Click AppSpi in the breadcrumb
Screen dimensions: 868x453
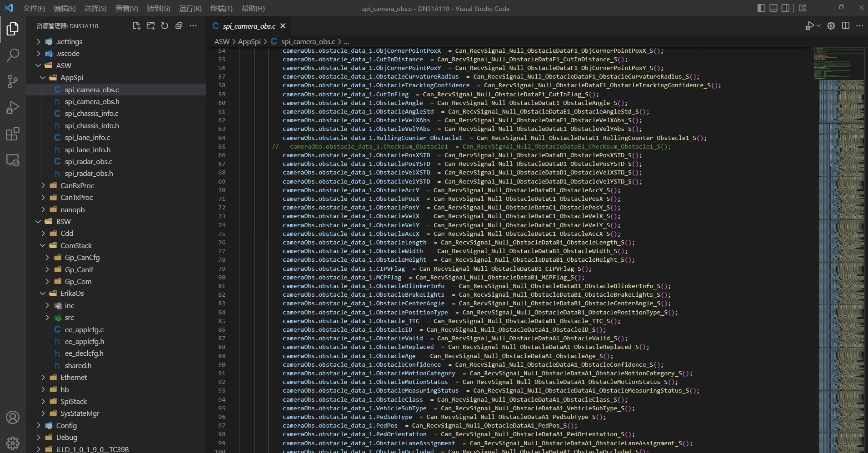pyautogui.click(x=249, y=41)
